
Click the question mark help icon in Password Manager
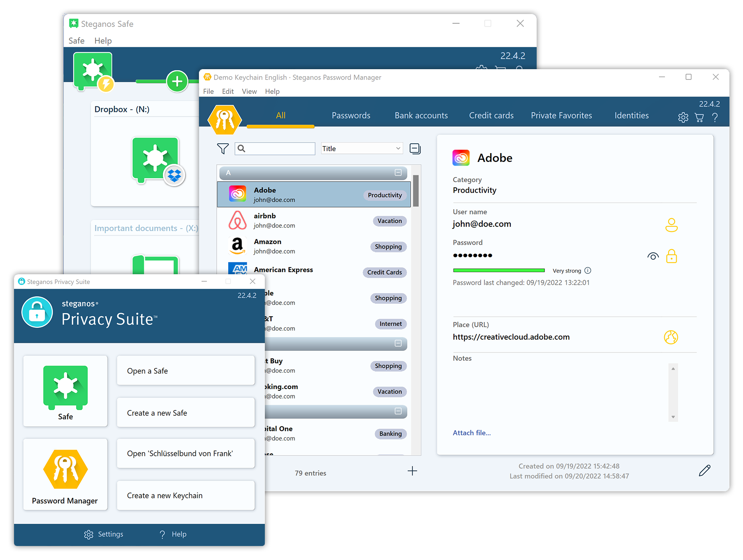(715, 117)
